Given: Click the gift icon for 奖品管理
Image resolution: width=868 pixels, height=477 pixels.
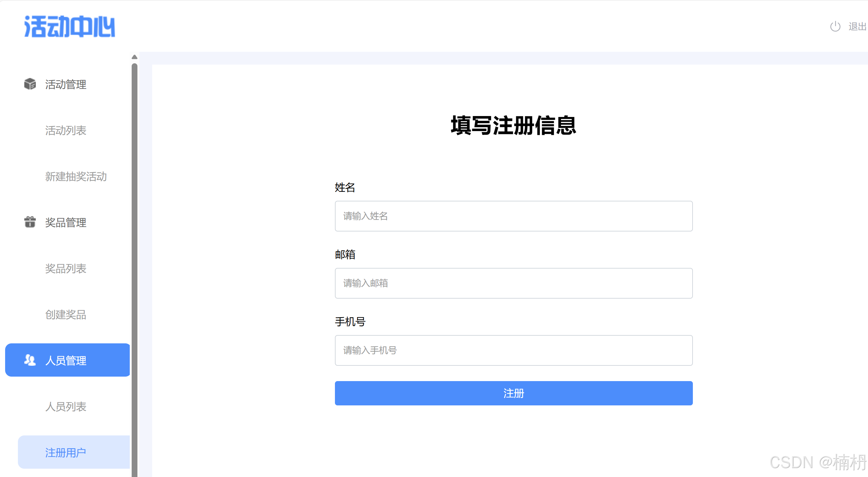Looking at the screenshot, I should click(30, 222).
